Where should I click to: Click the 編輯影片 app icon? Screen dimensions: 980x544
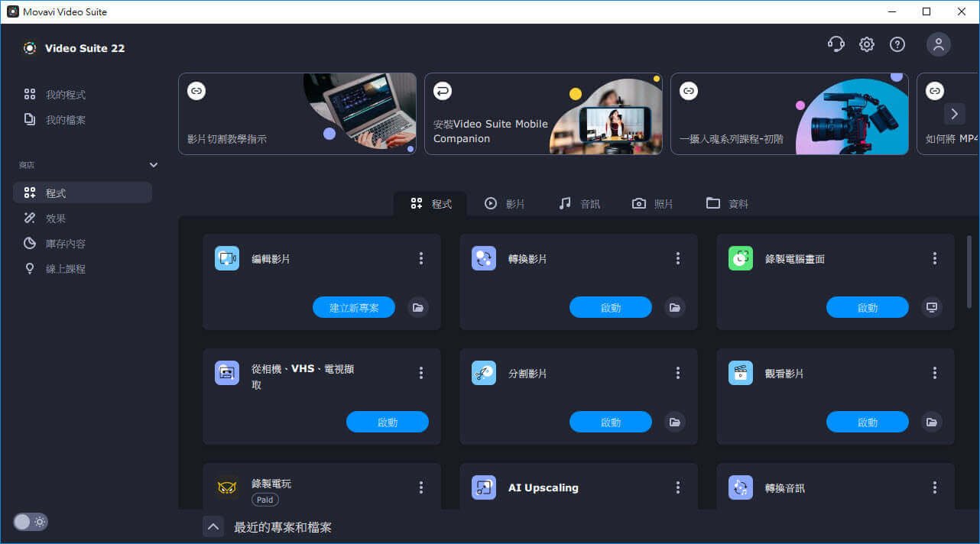point(227,258)
